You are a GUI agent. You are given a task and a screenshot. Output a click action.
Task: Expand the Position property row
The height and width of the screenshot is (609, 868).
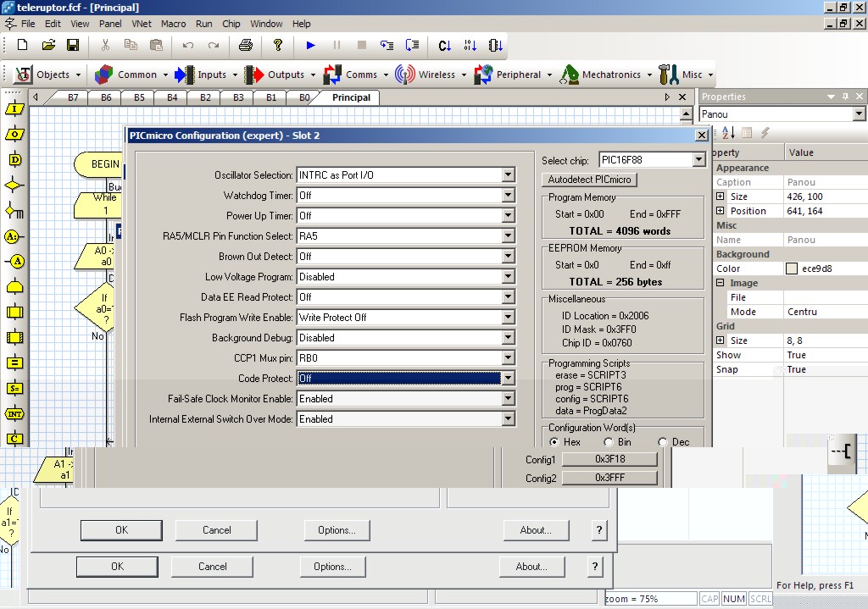[720, 211]
